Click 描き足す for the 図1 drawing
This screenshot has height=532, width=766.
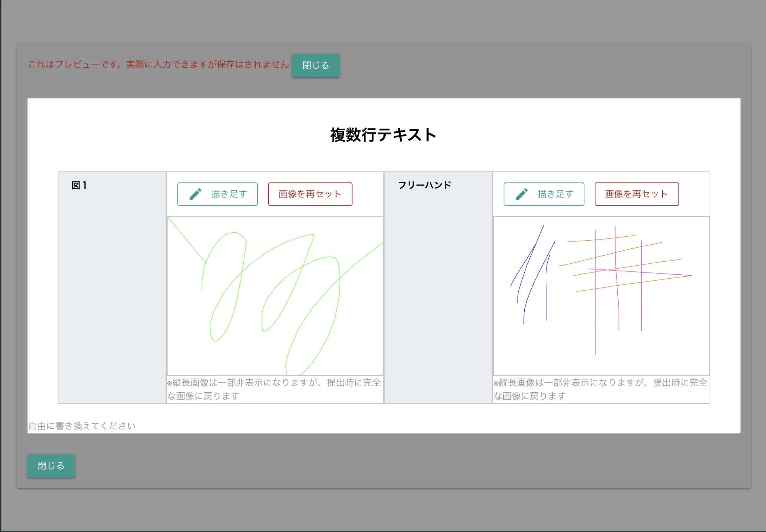(217, 194)
